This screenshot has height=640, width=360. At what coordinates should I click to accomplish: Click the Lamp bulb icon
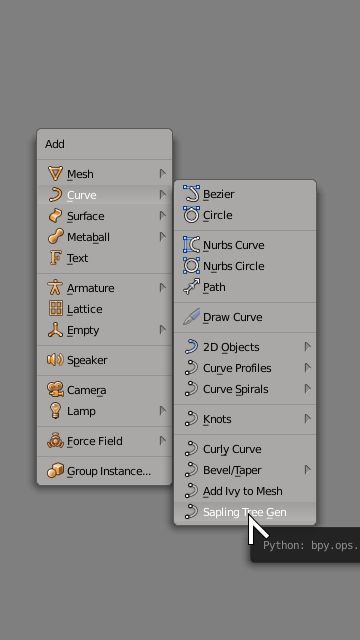pyautogui.click(x=55, y=411)
